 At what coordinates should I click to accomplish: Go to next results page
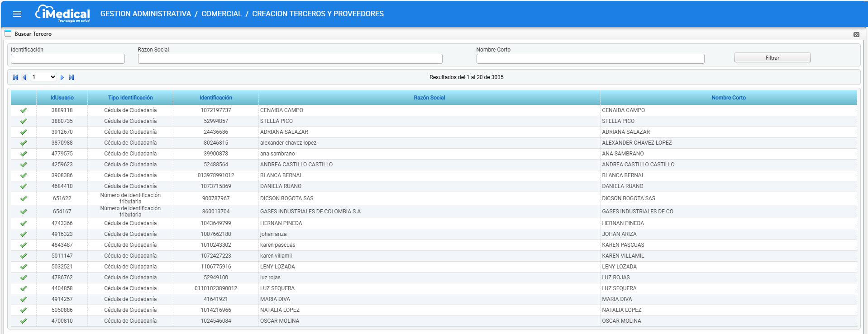coord(62,77)
